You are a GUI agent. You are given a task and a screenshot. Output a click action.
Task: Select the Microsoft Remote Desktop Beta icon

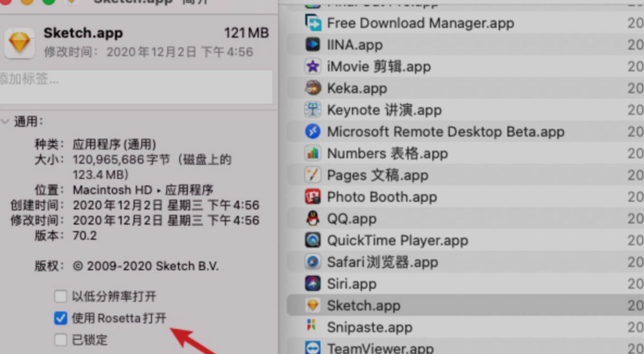pyautogui.click(x=313, y=132)
